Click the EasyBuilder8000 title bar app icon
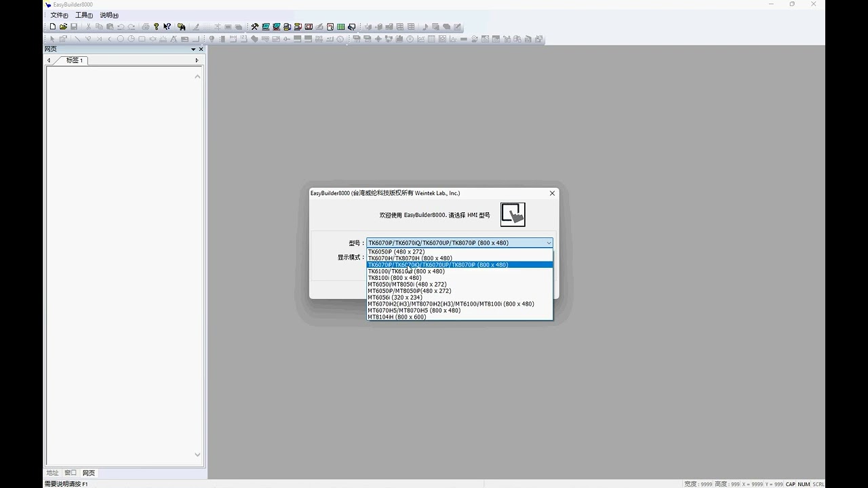Image resolution: width=868 pixels, height=488 pixels. 48,4
